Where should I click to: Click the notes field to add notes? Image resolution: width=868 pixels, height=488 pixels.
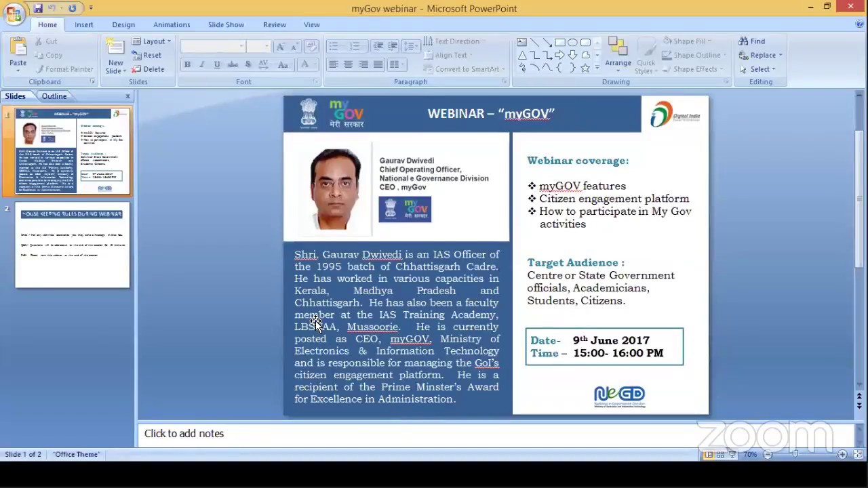[x=496, y=434]
